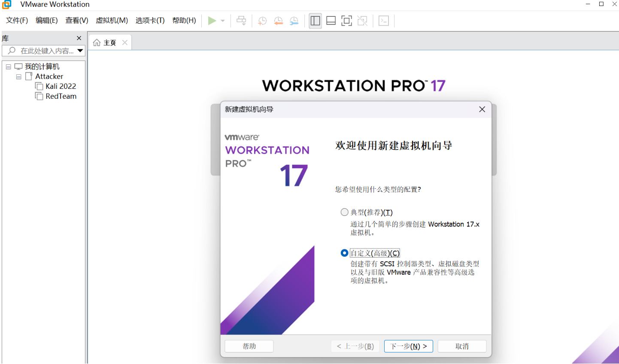
Task: Click the 下一步(N) button
Action: 409,346
